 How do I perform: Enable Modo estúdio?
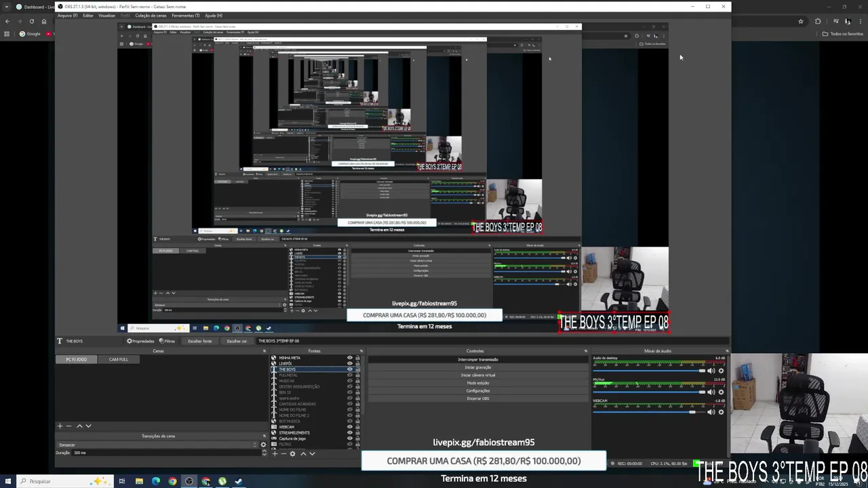tap(478, 383)
